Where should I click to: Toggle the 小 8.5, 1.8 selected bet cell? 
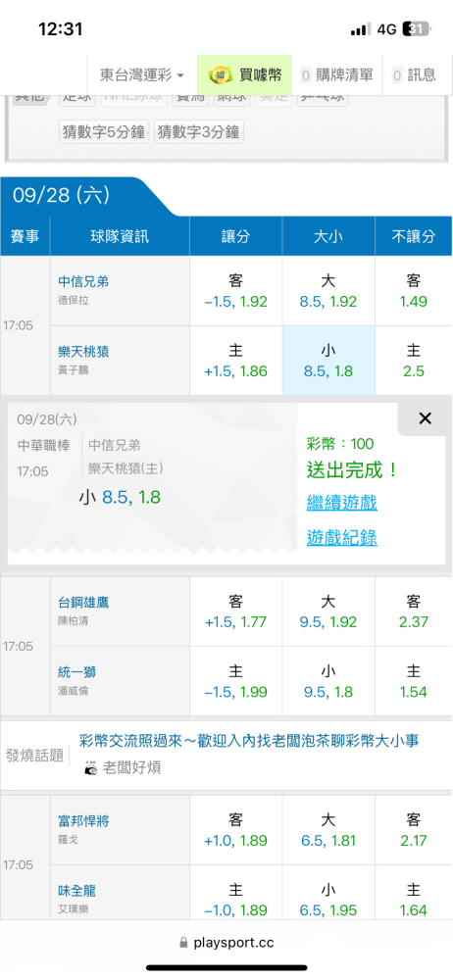point(328,361)
